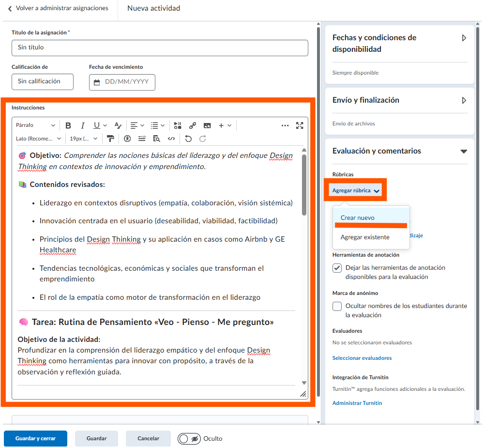Open the Párrafo format dropdown
The height and width of the screenshot is (448, 483).
36,125
